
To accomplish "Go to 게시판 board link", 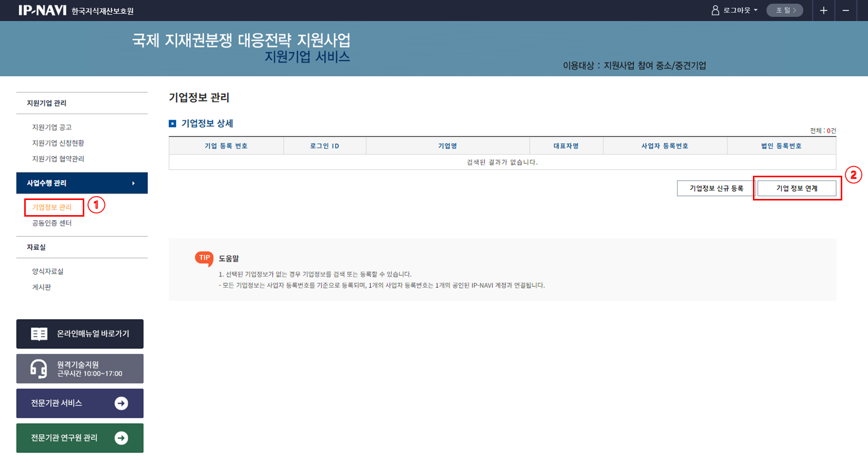I will pos(41,287).
